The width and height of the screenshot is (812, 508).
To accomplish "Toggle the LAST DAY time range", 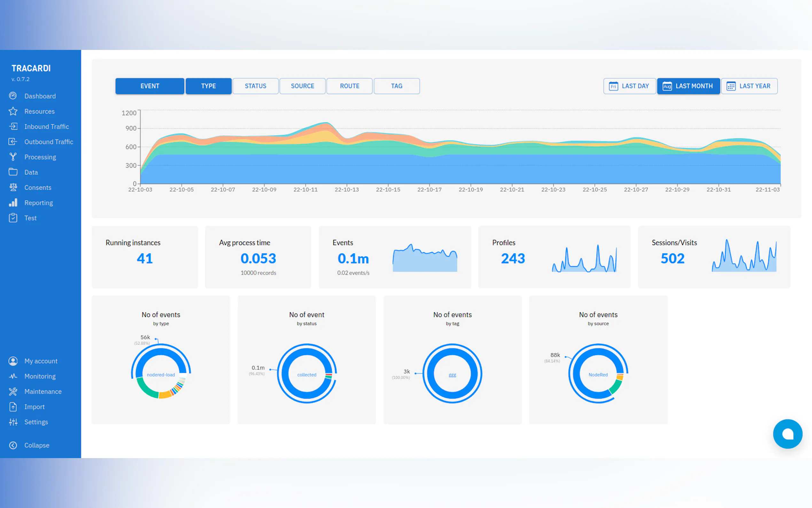I will click(629, 86).
